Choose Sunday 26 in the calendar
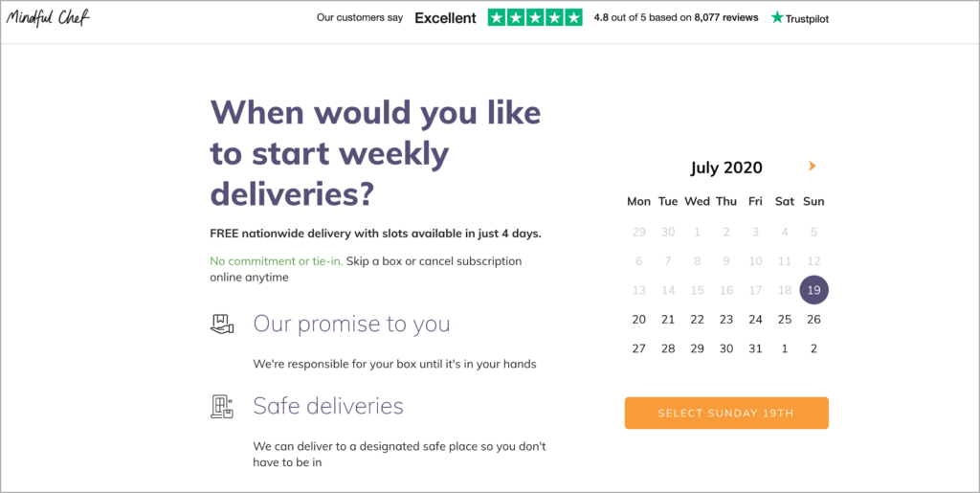This screenshot has height=493, width=980. click(x=813, y=320)
